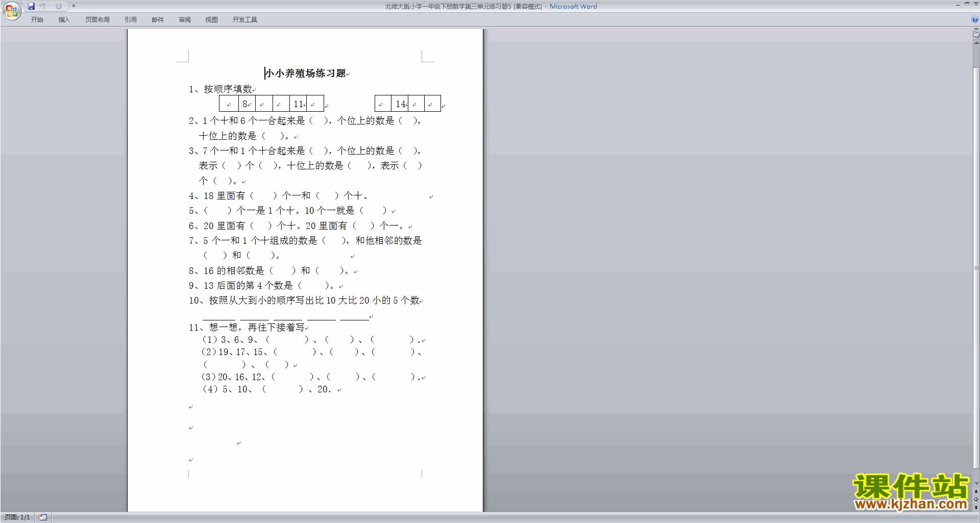Screen dimensions: 980x523
Task: Click the macro recording icon in status bar
Action: tap(43, 517)
